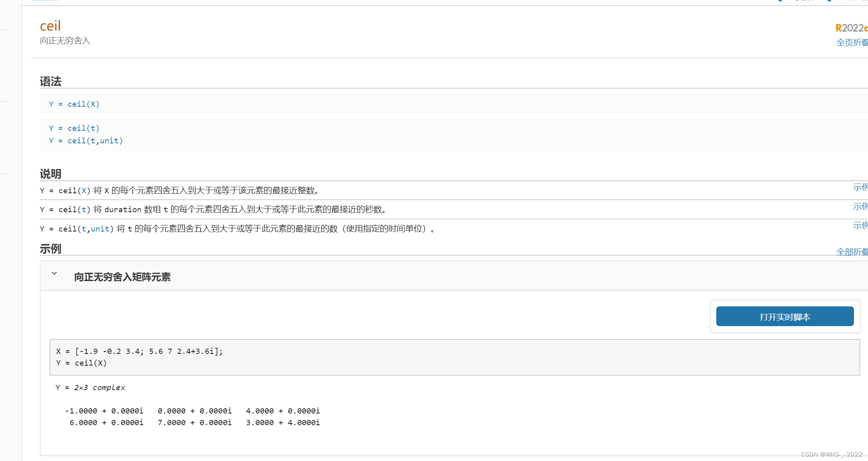Screen dimensions: 868x461
Task: Click the 打开实时脚本 button
Action: pos(784,316)
